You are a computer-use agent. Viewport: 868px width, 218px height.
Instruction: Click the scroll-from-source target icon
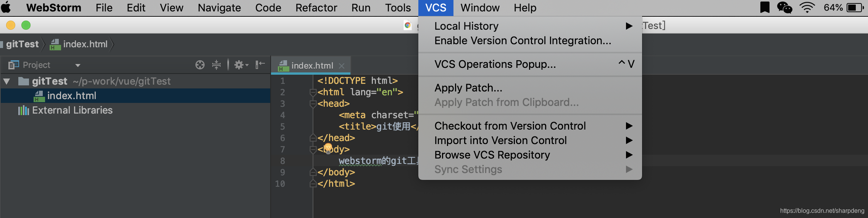click(x=200, y=65)
